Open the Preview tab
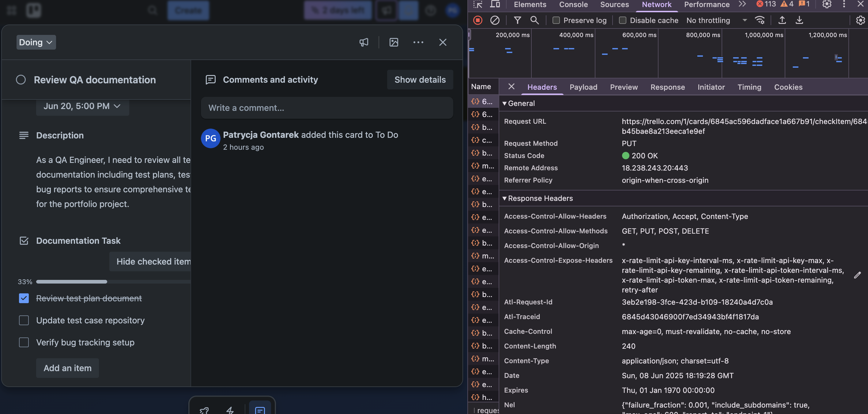 coord(624,87)
